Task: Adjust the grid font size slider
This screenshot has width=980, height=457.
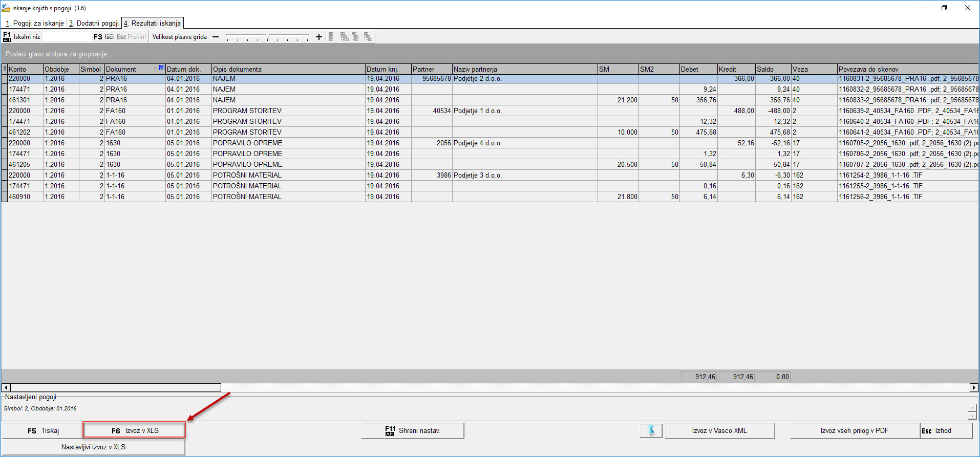Action: click(268, 37)
